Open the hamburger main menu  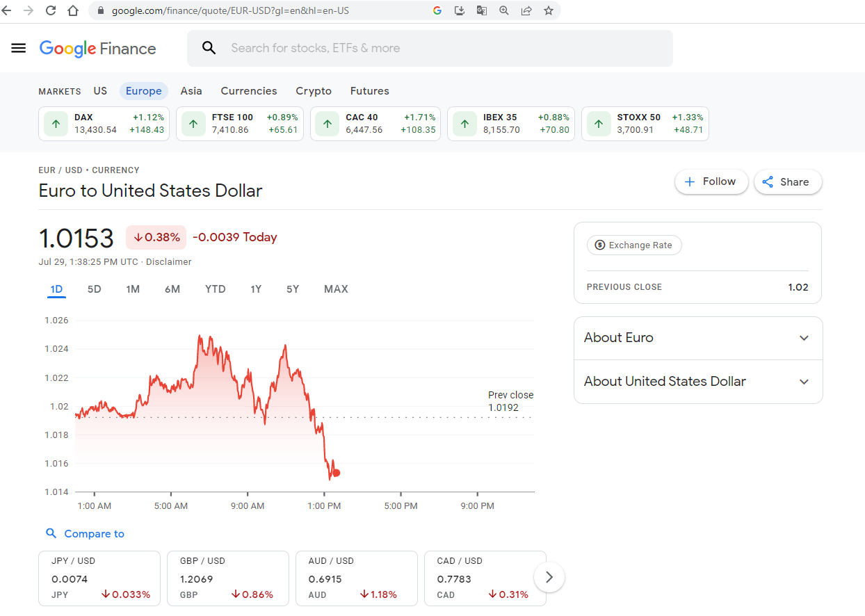coord(19,48)
